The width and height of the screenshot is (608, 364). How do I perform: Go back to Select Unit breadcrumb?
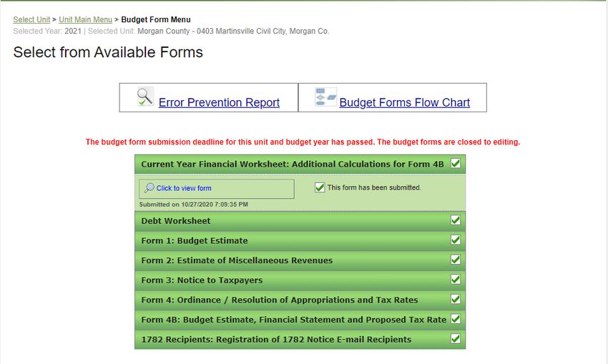tap(31, 19)
